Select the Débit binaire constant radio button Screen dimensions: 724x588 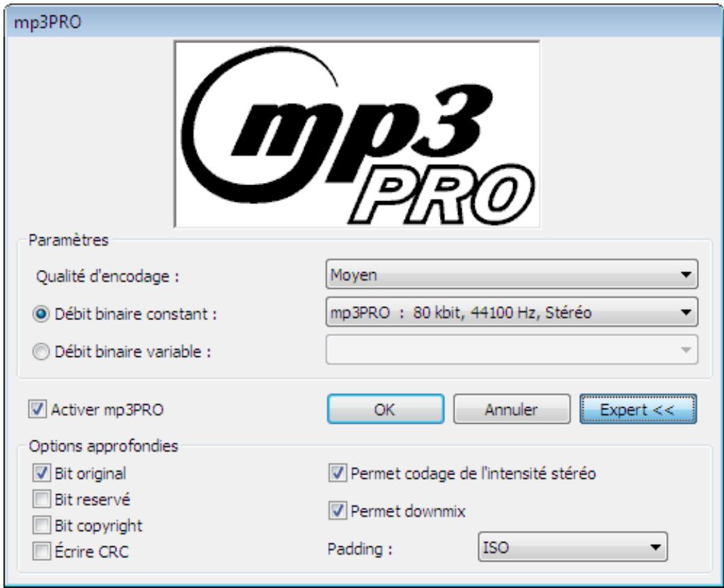[41, 315]
